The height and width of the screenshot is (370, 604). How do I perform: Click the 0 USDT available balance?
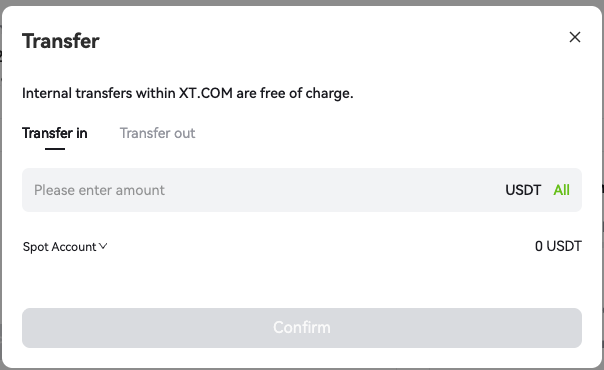pyautogui.click(x=558, y=246)
